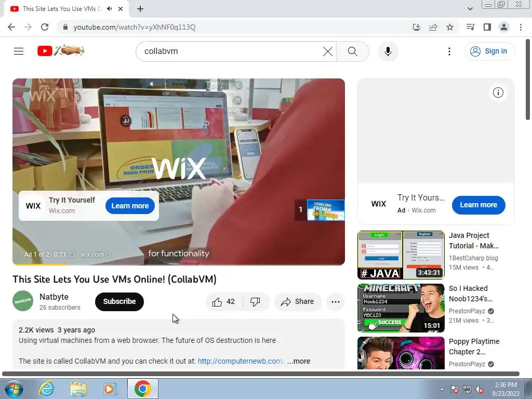Screen dimensions: 532x399
Task: Mute the tab via the speaker icon
Action: 109,9
